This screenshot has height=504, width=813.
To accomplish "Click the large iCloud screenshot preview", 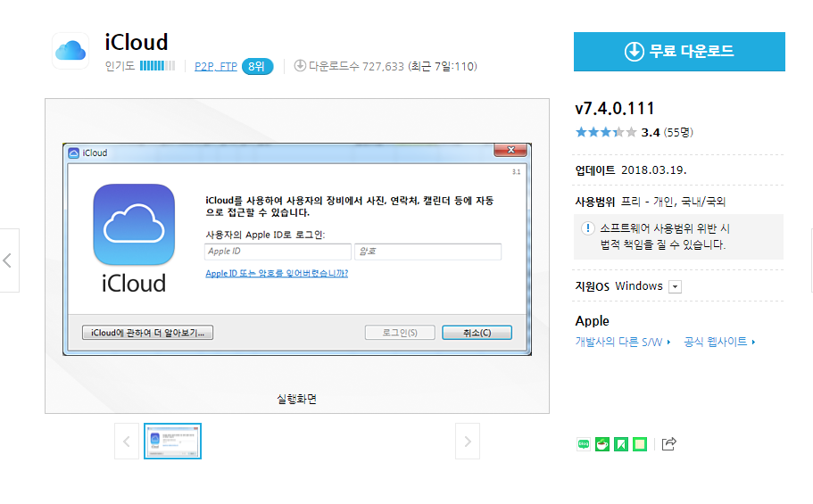I will coord(297,256).
